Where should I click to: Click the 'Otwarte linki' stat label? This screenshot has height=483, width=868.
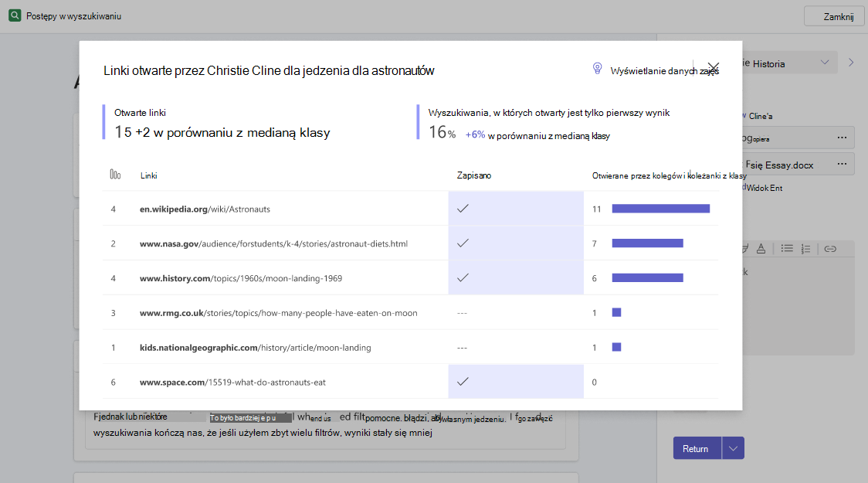point(140,112)
